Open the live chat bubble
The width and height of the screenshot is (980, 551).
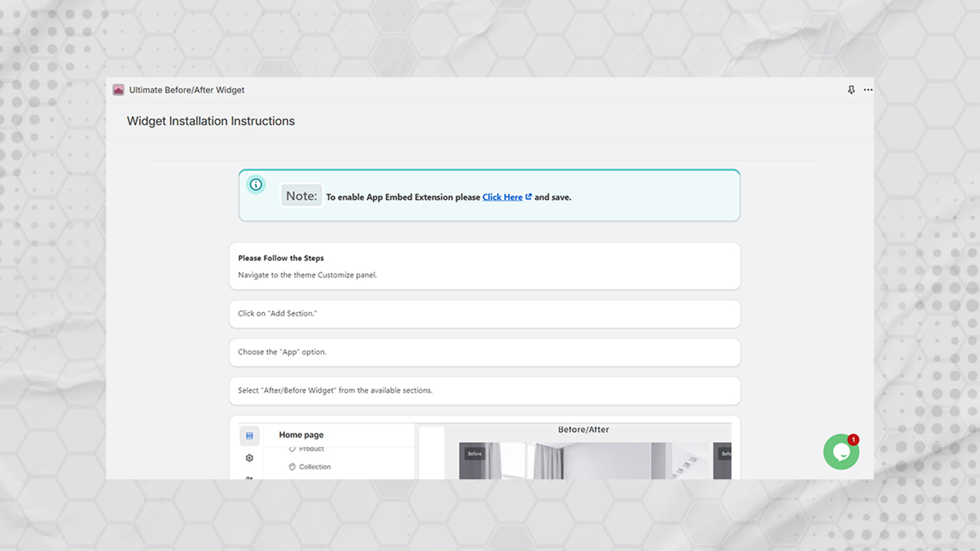tap(841, 451)
